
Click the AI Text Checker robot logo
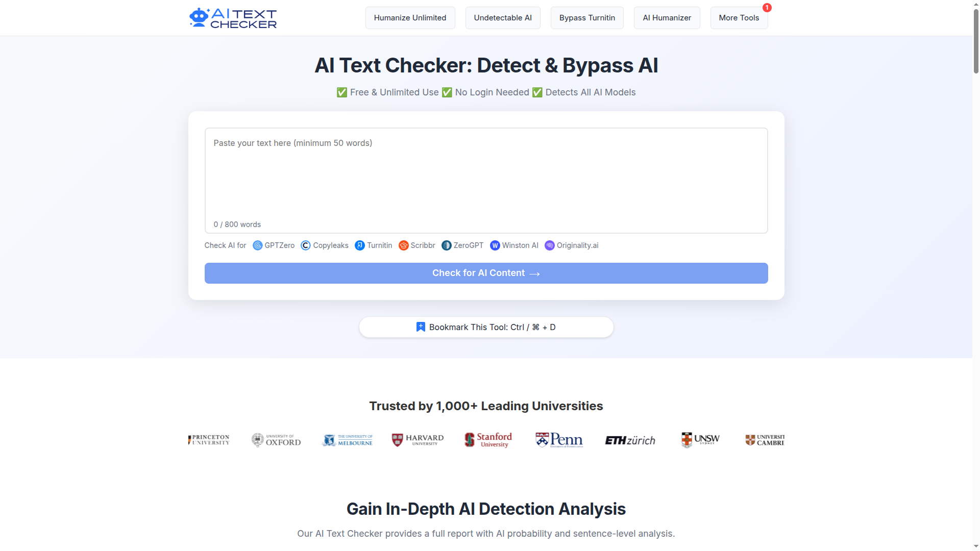point(233,18)
